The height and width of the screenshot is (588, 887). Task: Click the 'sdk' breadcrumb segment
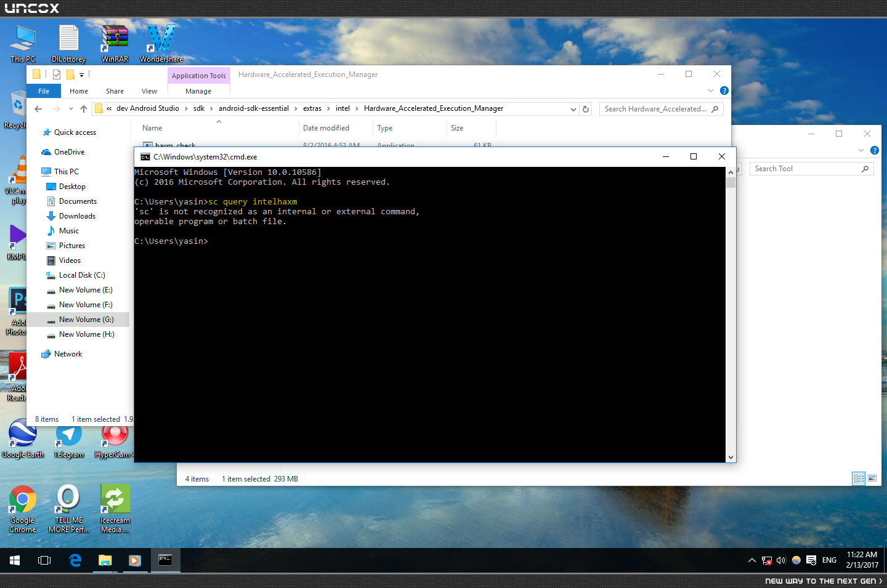(199, 108)
